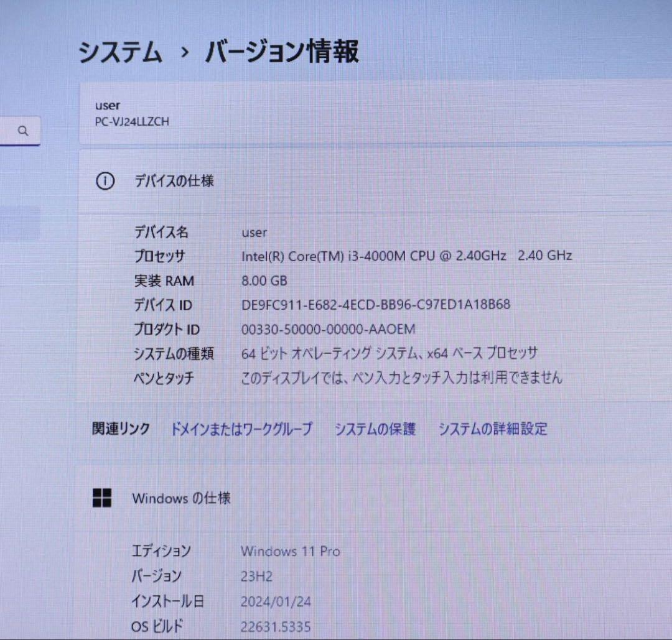This screenshot has height=640, width=672.
Task: Click the breadcrumb chevron separator
Action: pos(185,52)
